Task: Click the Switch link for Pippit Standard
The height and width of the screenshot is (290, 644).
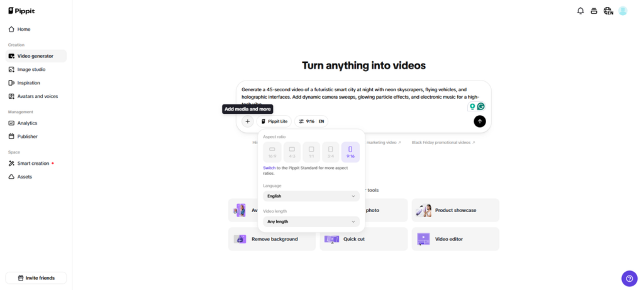Action: pyautogui.click(x=269, y=168)
